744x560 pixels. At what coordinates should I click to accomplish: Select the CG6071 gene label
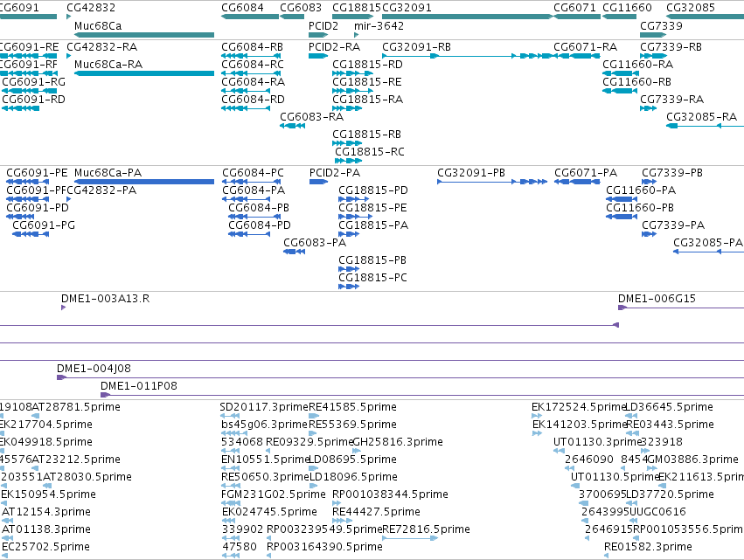pyautogui.click(x=574, y=8)
